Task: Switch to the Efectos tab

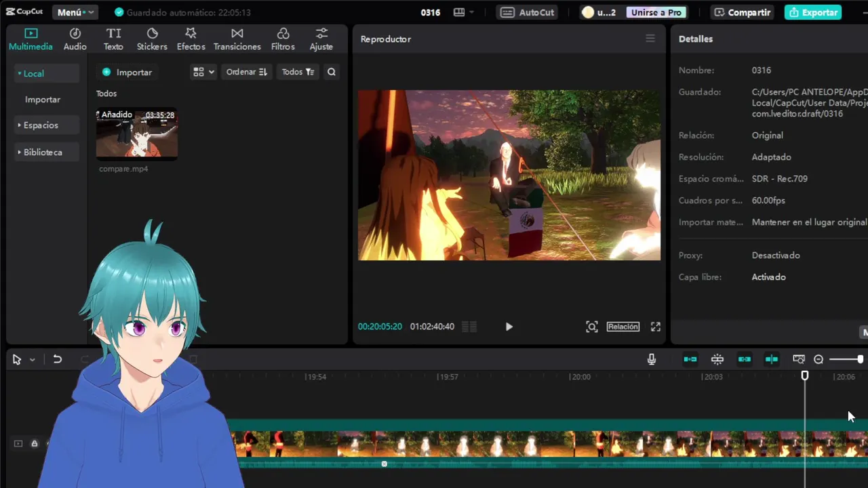Action: [x=191, y=39]
